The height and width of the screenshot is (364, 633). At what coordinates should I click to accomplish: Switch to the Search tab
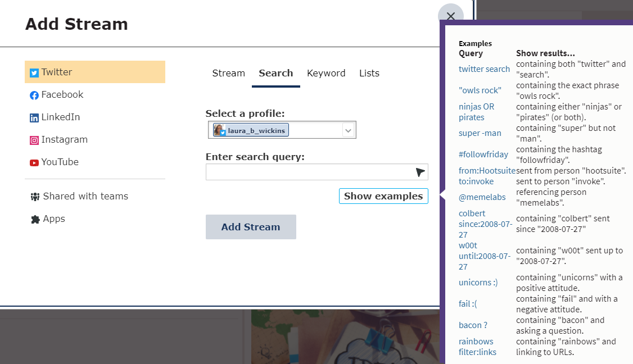(x=275, y=73)
